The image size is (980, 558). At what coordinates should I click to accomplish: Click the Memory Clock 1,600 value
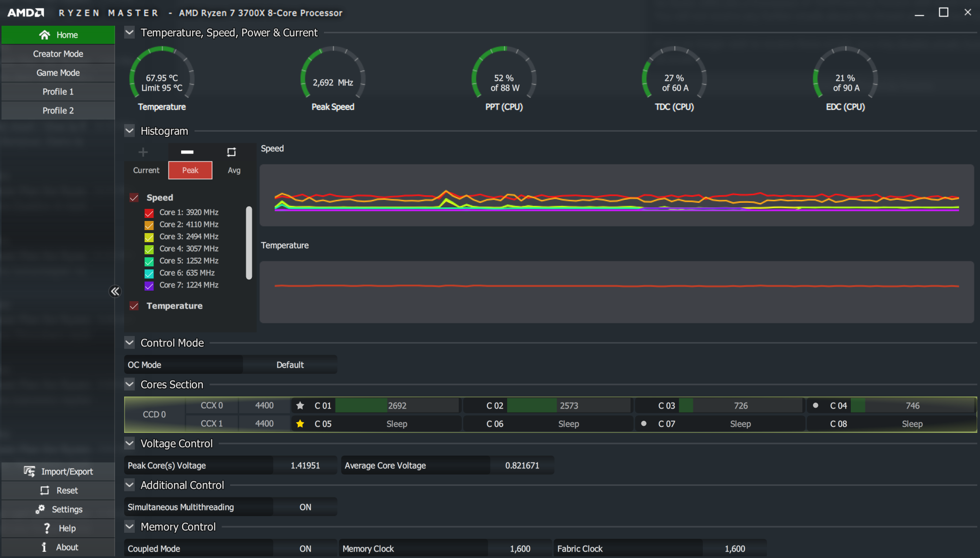click(x=520, y=548)
